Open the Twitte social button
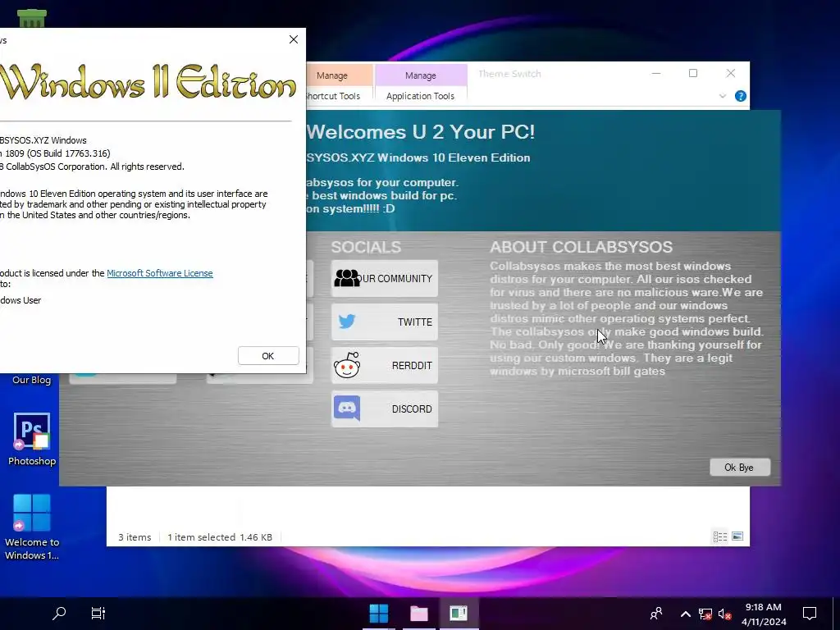840x630 pixels. tap(385, 322)
